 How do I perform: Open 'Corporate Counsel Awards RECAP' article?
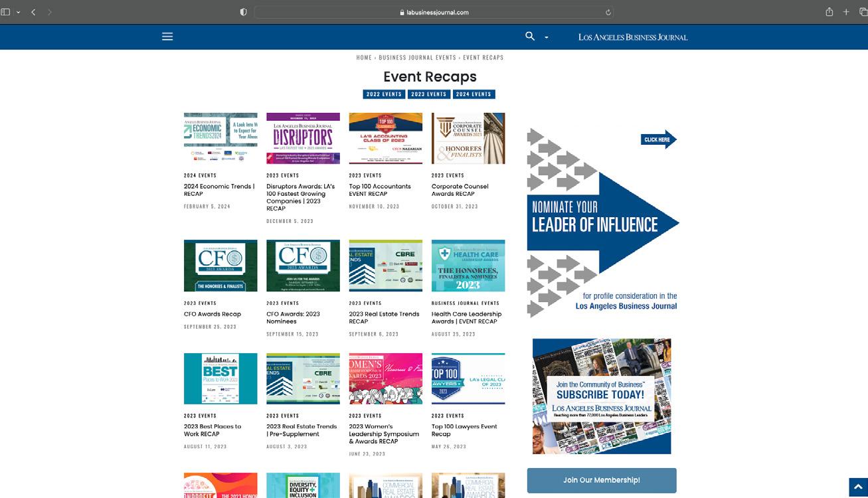click(x=460, y=190)
